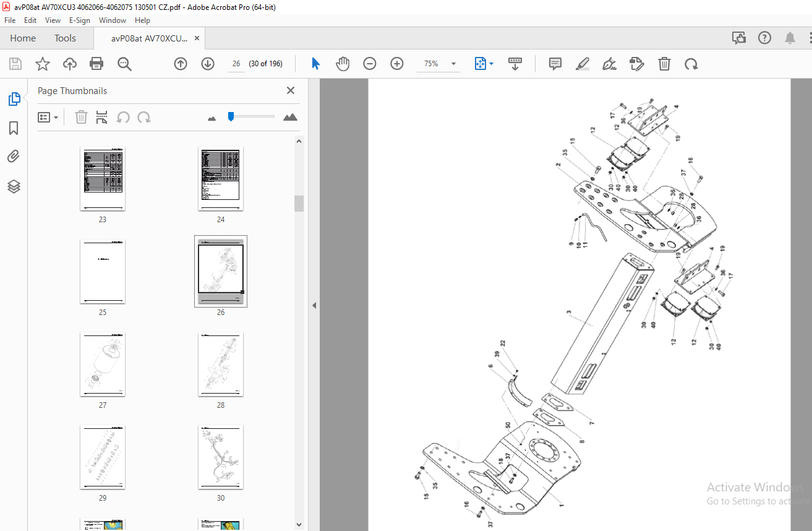Switch to the Tools tab
Screen dimensions: 812x531
click(65, 38)
